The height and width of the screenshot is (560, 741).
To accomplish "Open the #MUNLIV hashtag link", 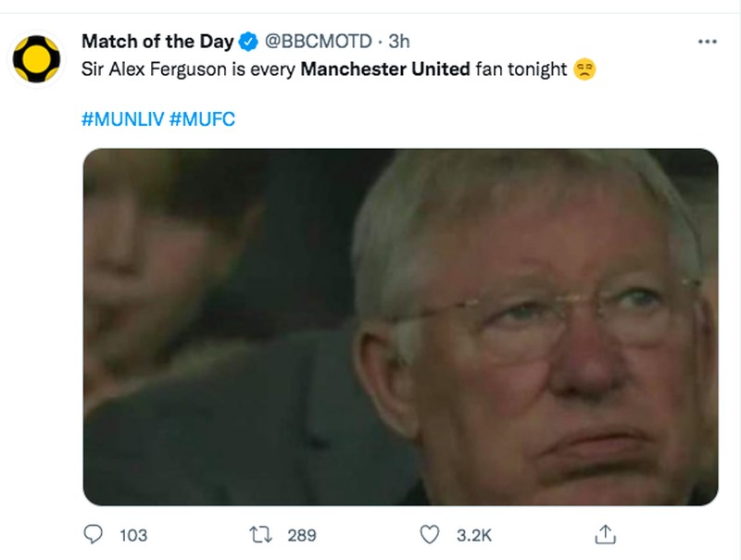I will pos(121,118).
